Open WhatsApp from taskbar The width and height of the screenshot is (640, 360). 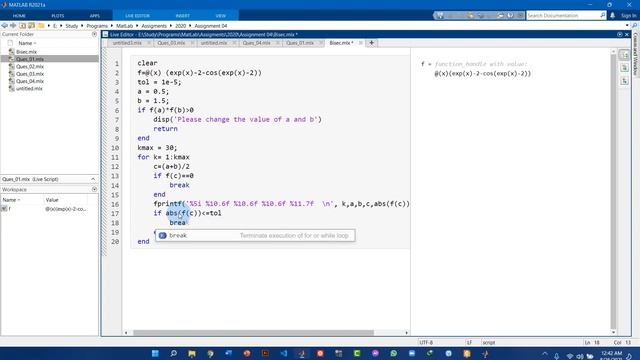click(393, 353)
